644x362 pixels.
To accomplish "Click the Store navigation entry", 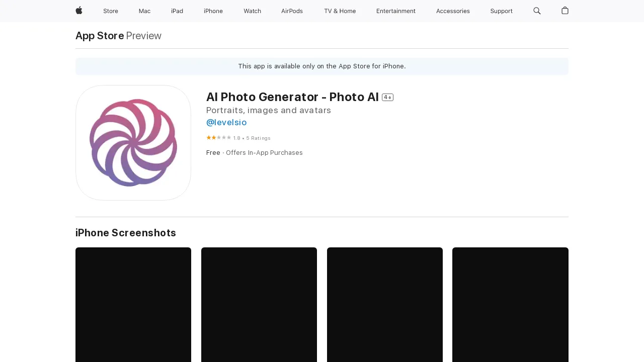I will pos(111,11).
